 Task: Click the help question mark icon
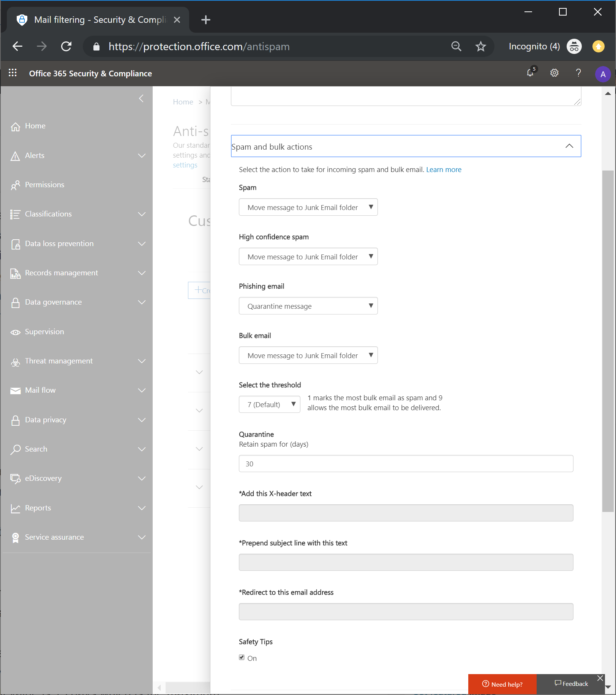tap(578, 73)
